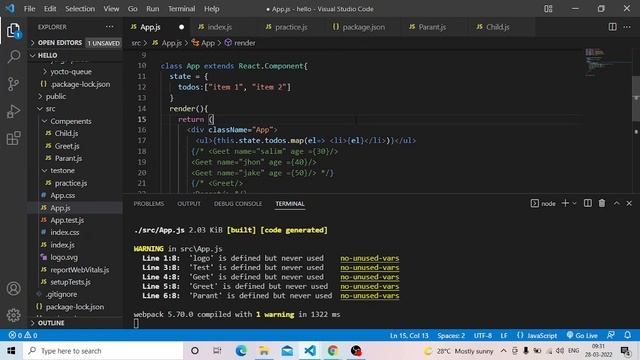Screen dimensions: 640x360
Task: Open the Terminal menu
Action: (x=181, y=9)
